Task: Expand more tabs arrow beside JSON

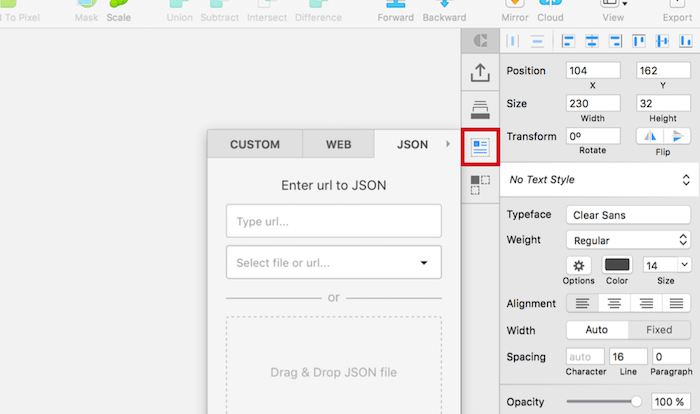Action: click(x=448, y=144)
